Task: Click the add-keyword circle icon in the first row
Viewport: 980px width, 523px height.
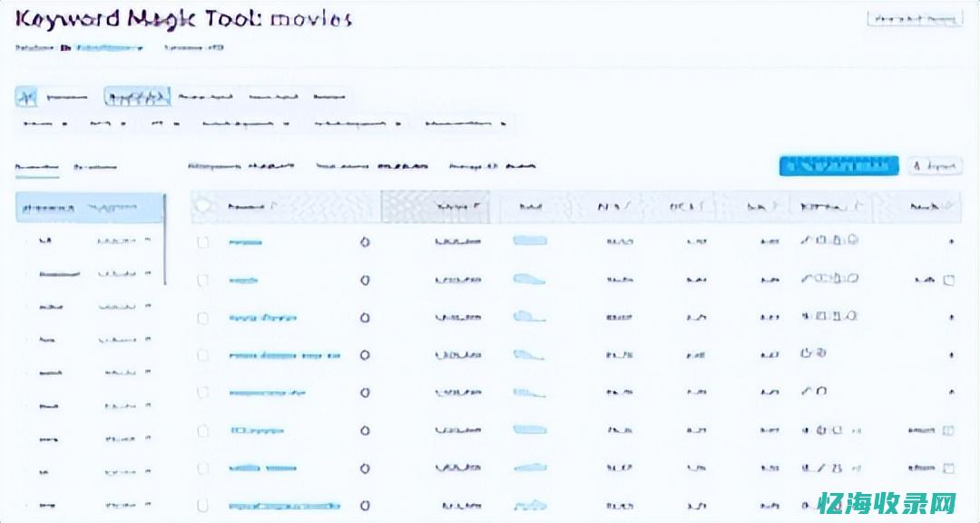Action: coord(365,242)
